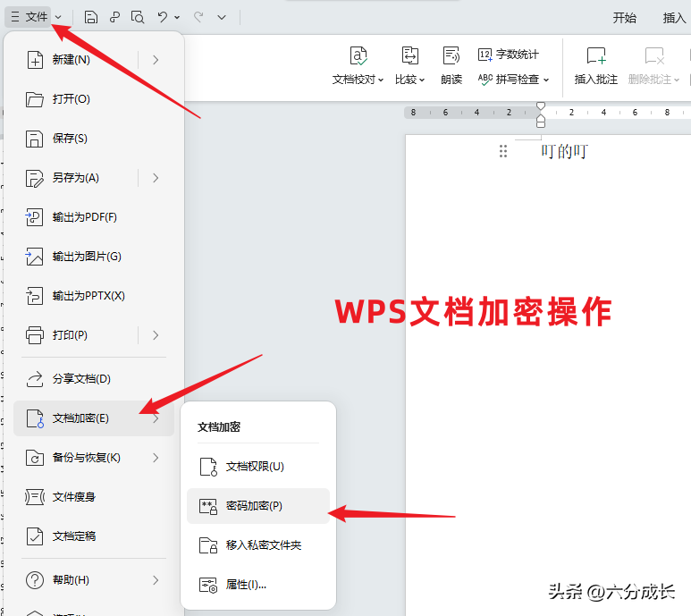Image resolution: width=691 pixels, height=616 pixels.
Task: Click the 文件瘦身 file slimming icon
Action: click(34, 497)
